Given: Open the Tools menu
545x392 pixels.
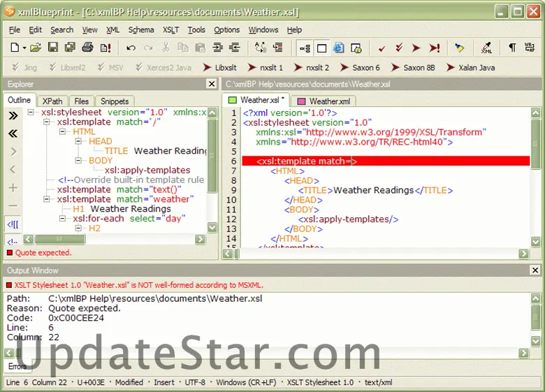Looking at the screenshot, I should pyautogui.click(x=197, y=30).
